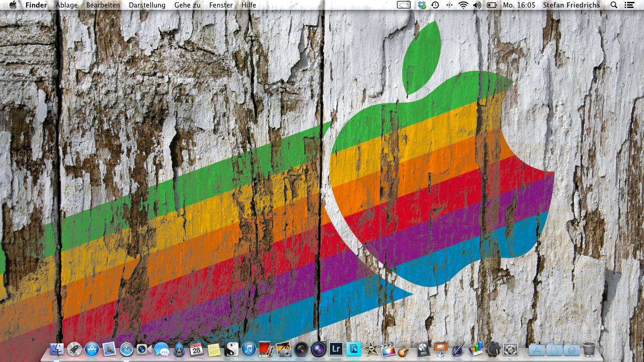This screenshot has height=362, width=644.
Task: Launch Pages ink pen icon
Action: 458,349
